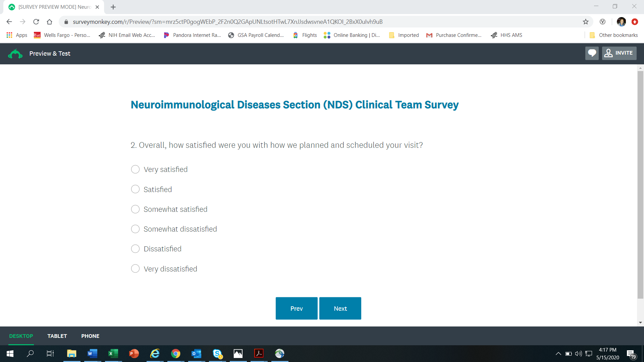The height and width of the screenshot is (362, 644).
Task: Click the page's vertical scrollbar
Action: pos(640,184)
